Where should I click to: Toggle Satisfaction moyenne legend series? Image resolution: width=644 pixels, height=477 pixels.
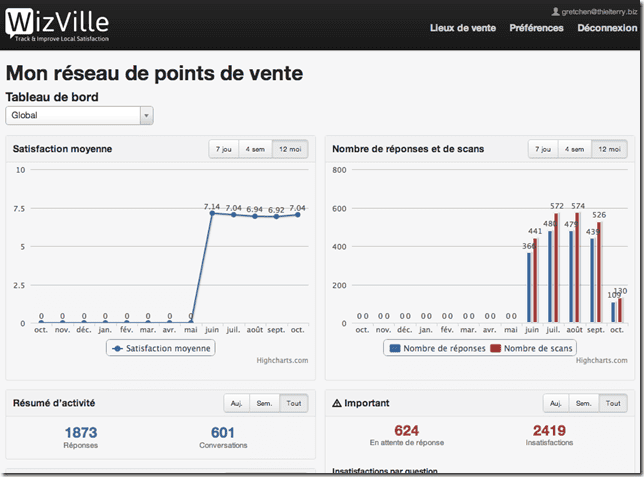[x=161, y=348]
